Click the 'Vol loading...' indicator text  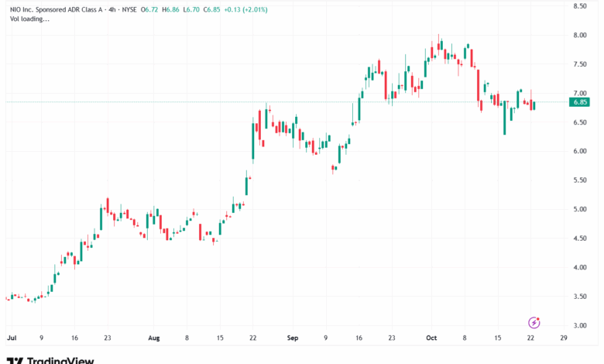29,19
